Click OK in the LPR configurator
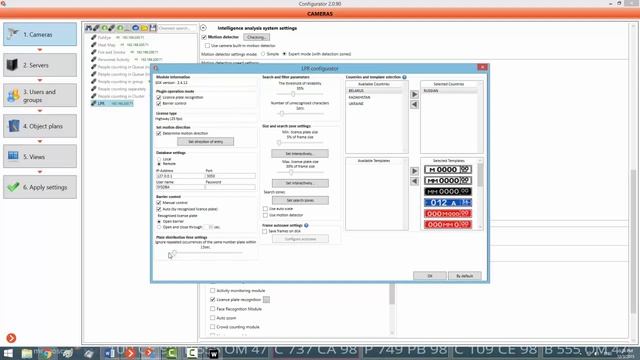The height and width of the screenshot is (360, 640). click(430, 276)
